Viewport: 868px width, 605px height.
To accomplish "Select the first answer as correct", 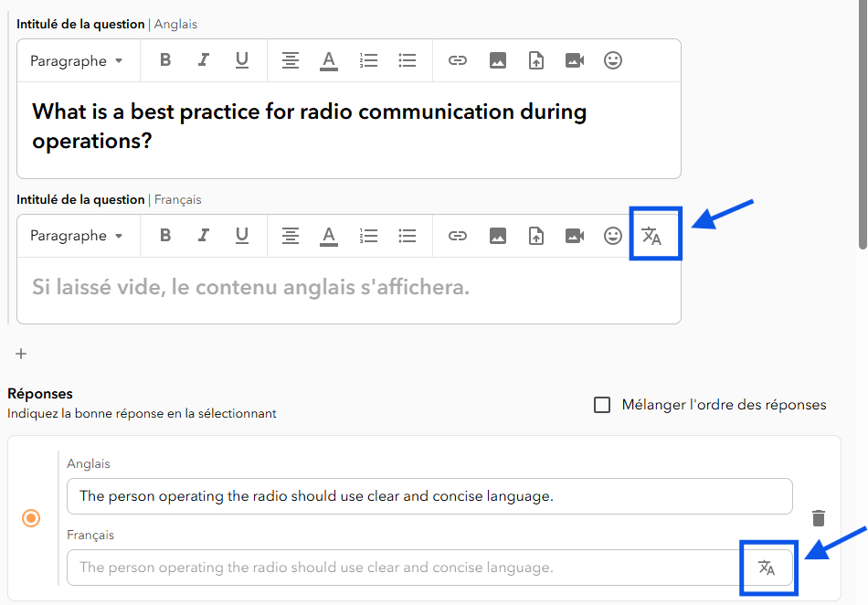I will coord(31,518).
